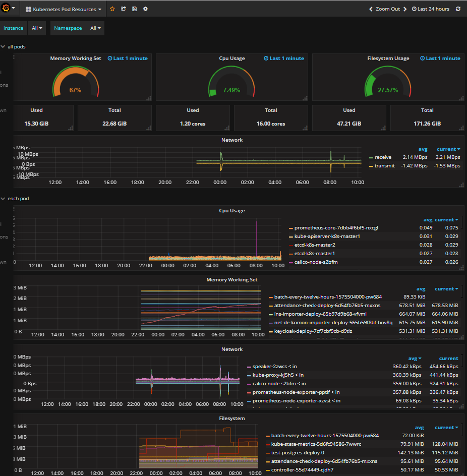The width and height of the screenshot is (467, 476).
Task: Click the color swatch for kube-apiserver-k8s-master1
Action: pos(291,236)
